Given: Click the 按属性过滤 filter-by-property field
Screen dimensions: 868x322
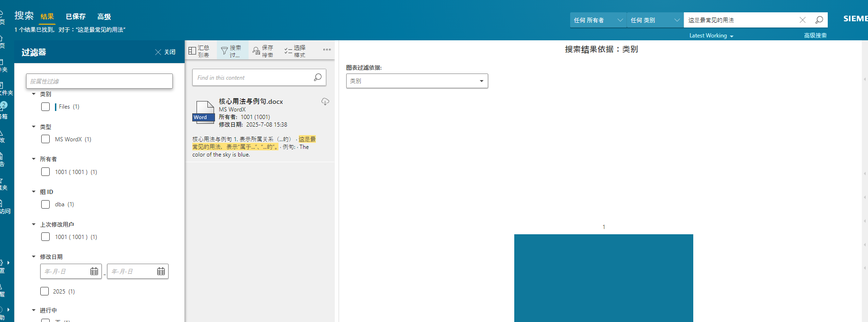Looking at the screenshot, I should tap(99, 81).
